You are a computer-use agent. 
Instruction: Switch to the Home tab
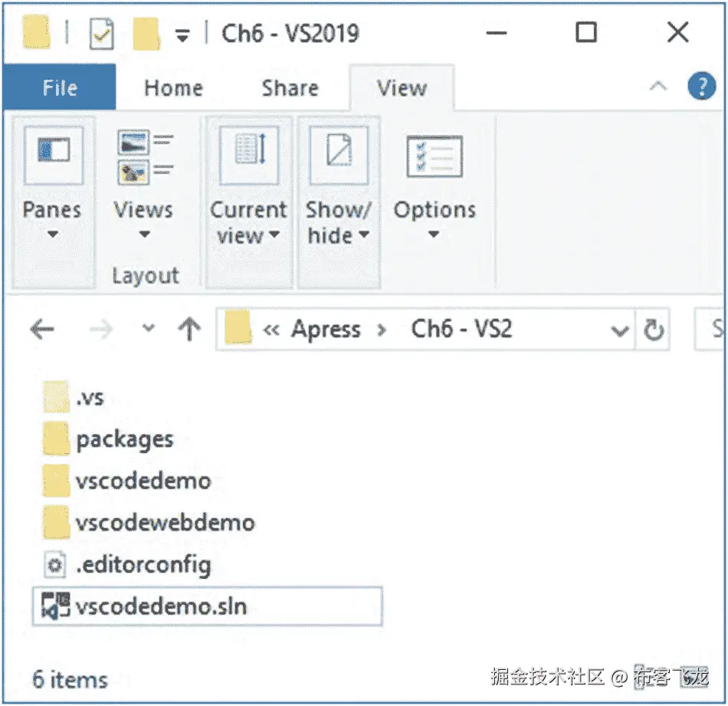point(173,88)
